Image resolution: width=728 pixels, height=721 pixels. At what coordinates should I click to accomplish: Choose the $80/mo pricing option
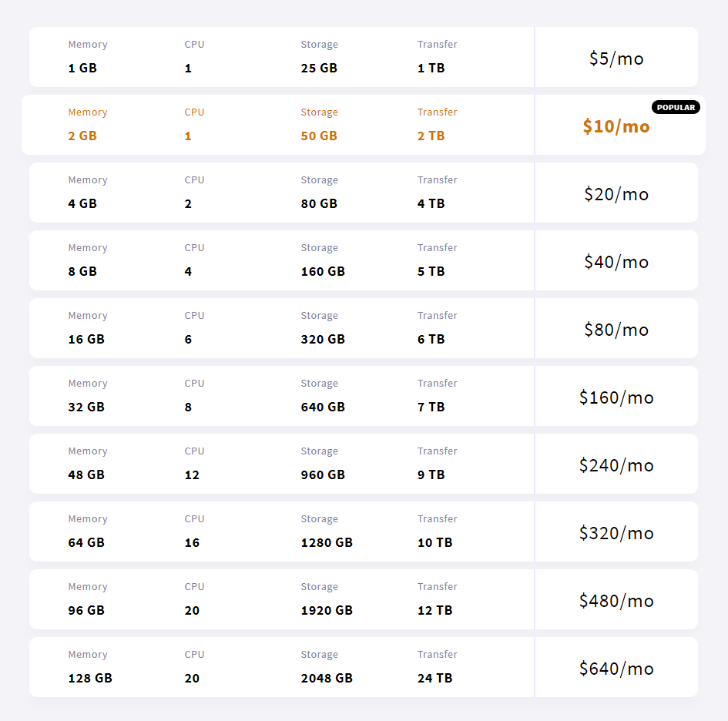pos(616,330)
